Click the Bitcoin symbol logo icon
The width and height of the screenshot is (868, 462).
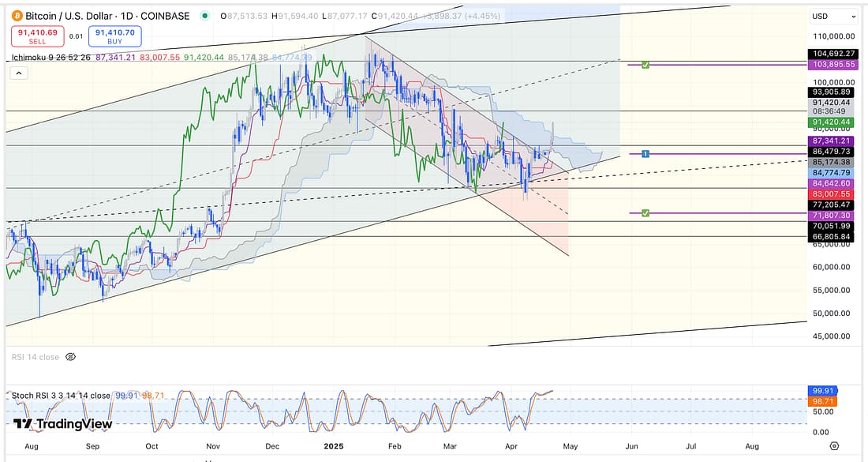[17, 16]
